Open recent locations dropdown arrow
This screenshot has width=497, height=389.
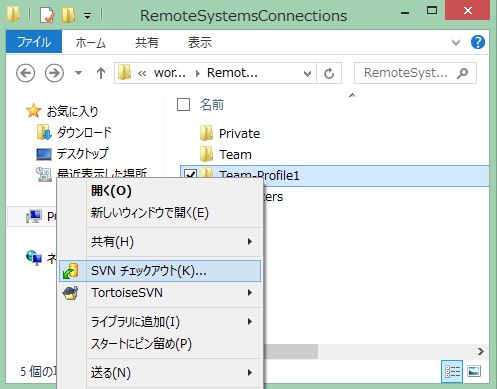coord(78,73)
